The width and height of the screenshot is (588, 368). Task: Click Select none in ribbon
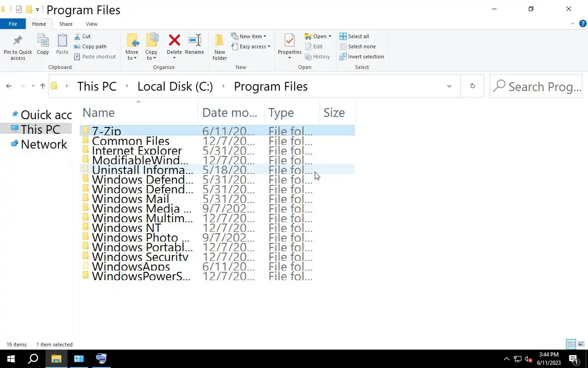pyautogui.click(x=357, y=46)
